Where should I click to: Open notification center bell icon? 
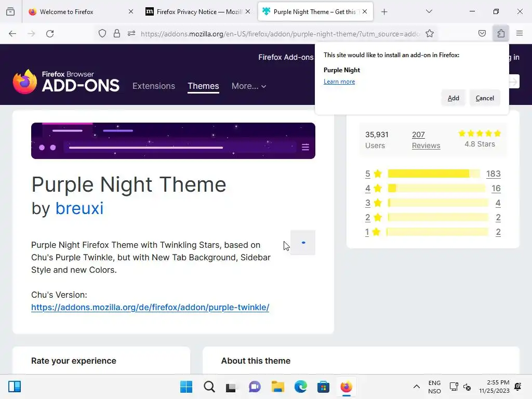[518, 387]
